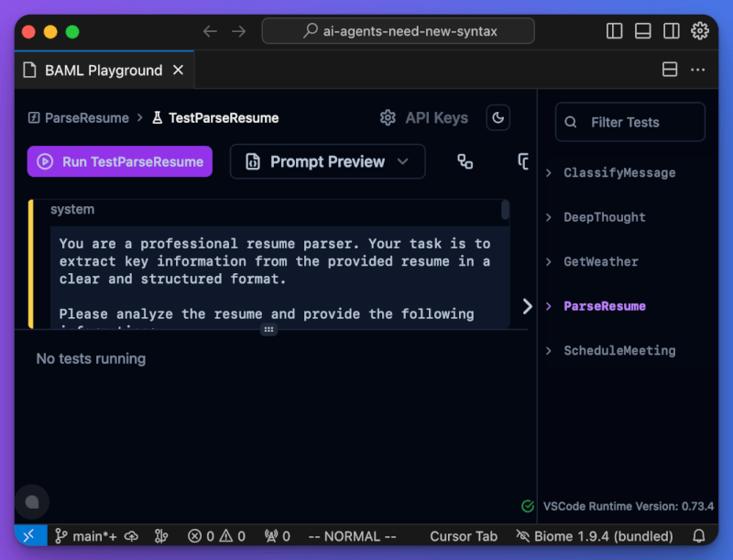This screenshot has width=733, height=560.
Task: Expand ClassifyMessage tests
Action: tap(549, 173)
